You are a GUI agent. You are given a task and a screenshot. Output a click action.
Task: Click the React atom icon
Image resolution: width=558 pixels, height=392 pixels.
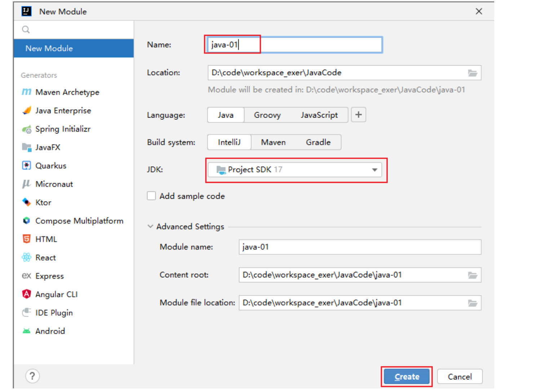26,257
